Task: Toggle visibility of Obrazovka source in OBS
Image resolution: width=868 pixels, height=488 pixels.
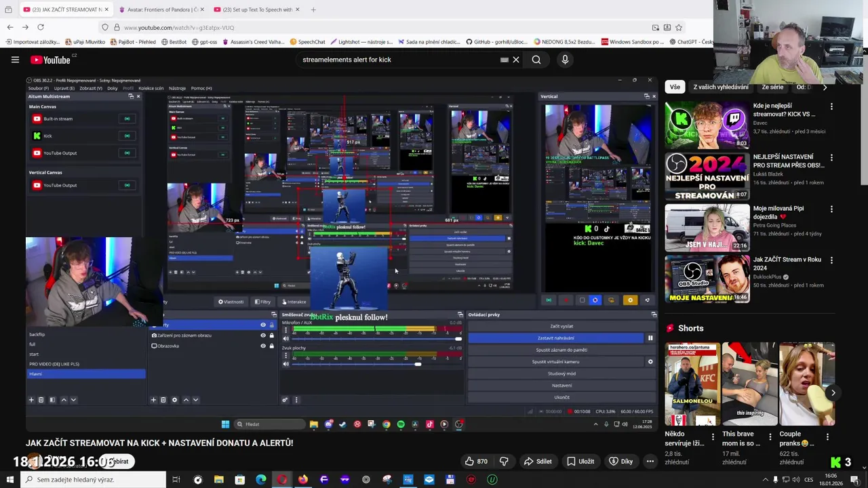Action: pos(263,346)
